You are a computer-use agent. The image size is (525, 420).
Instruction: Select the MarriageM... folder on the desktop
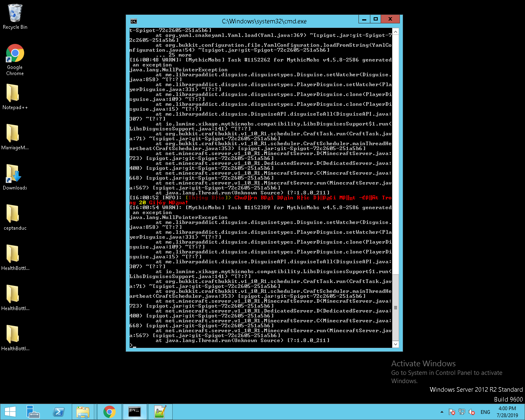tap(15, 137)
